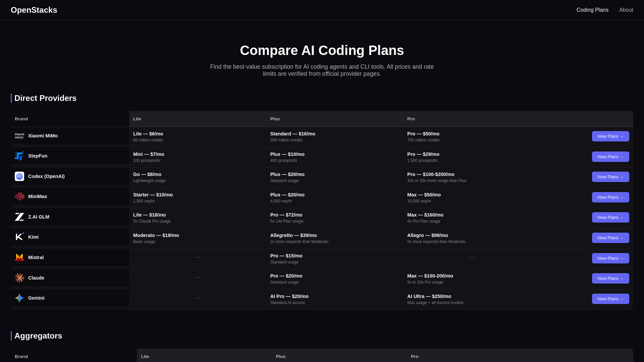Viewport: 644px width, 362px height.
Task: Select View Plans in Mistral row
Action: [x=610, y=258]
